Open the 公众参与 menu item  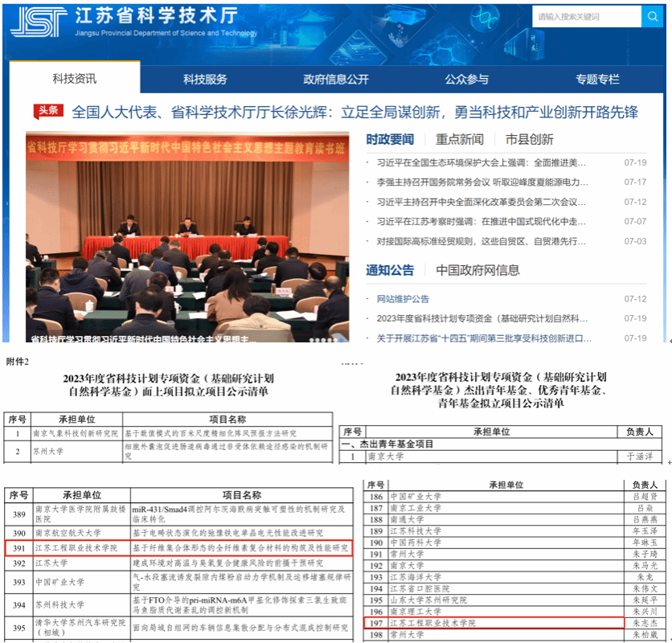click(467, 79)
